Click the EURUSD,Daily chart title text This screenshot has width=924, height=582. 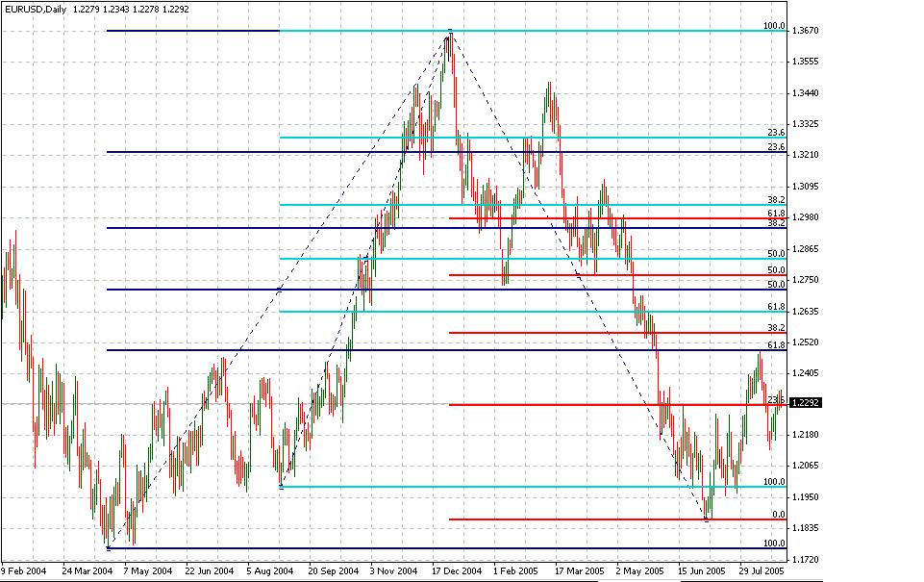(x=36, y=9)
